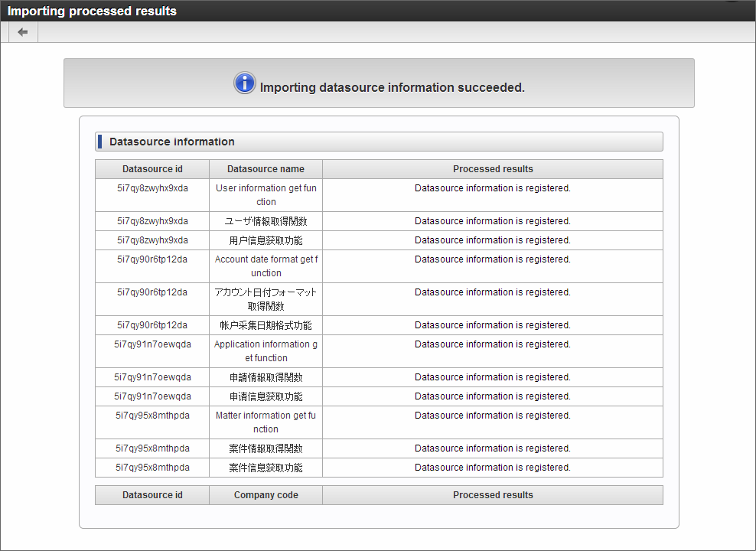Click 'Application information get function' cell
This screenshot has width=756, height=551.
coord(266,351)
